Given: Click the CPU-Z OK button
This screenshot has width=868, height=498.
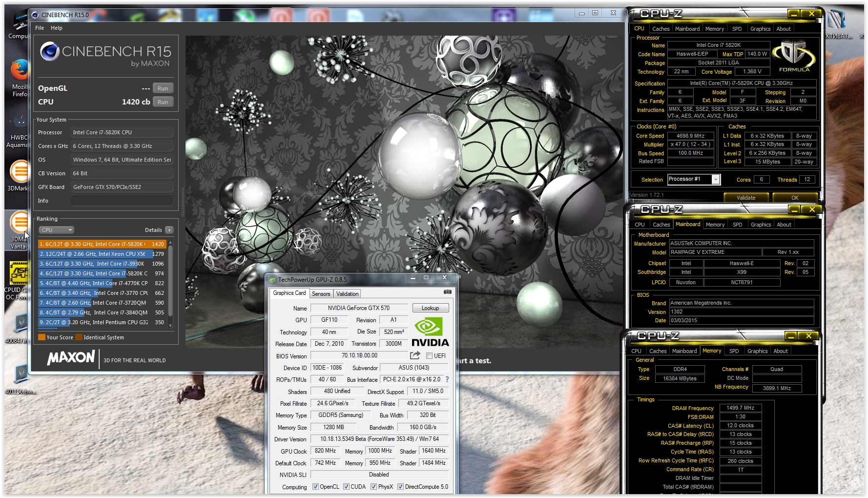Looking at the screenshot, I should click(795, 198).
